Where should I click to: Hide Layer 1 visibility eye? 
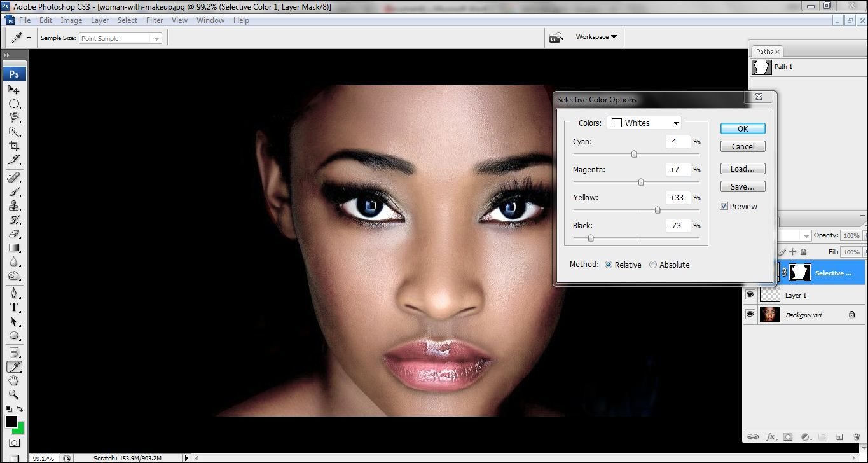750,294
